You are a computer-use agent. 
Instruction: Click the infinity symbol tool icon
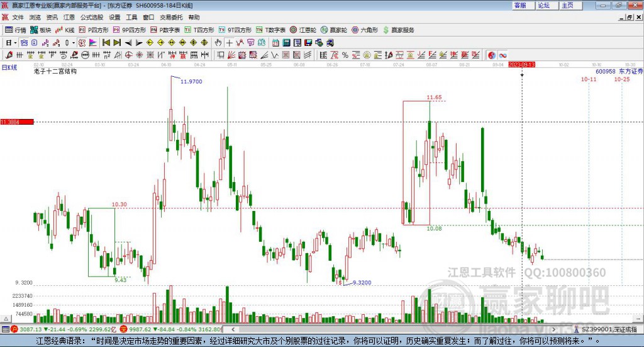tap(502, 55)
